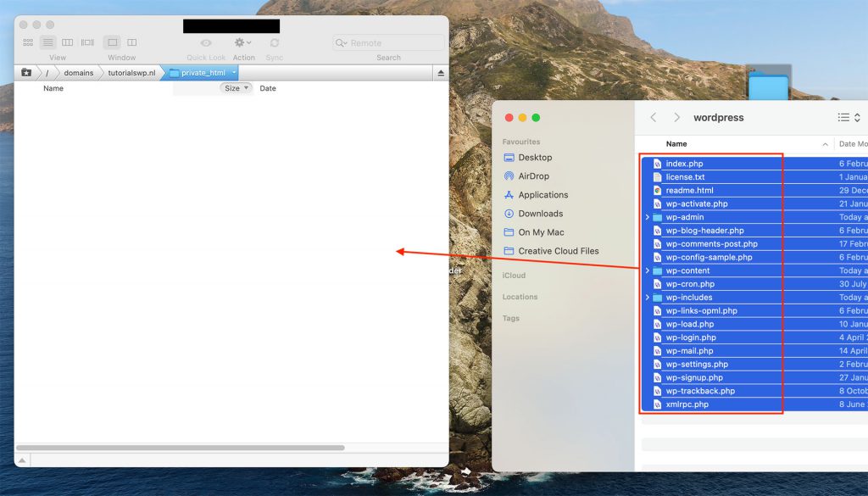This screenshot has height=496, width=868.
Task: Go forward in Finder window
Action: click(676, 117)
